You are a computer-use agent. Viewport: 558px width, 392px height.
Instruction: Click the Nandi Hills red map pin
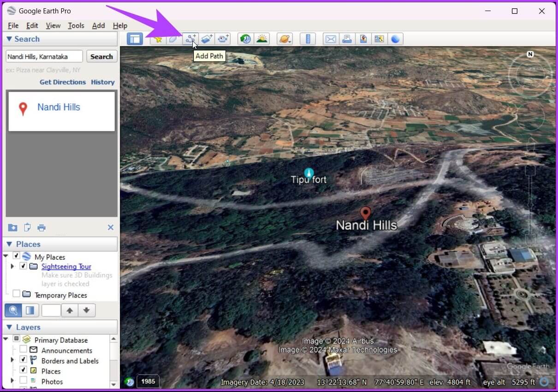[366, 213]
